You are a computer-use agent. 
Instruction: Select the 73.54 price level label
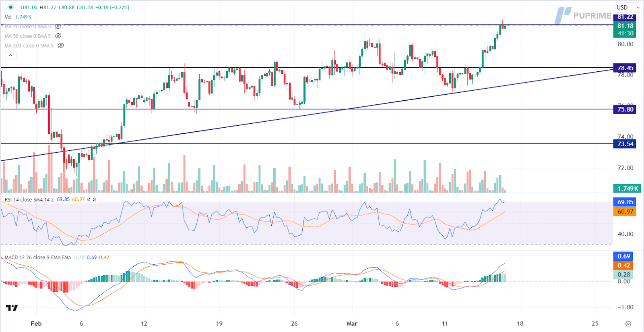point(625,144)
